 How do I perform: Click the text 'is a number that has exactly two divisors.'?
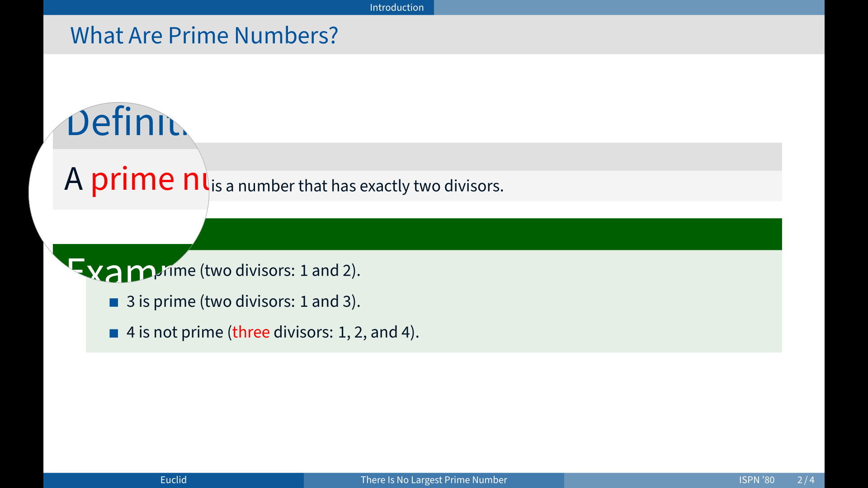[357, 186]
